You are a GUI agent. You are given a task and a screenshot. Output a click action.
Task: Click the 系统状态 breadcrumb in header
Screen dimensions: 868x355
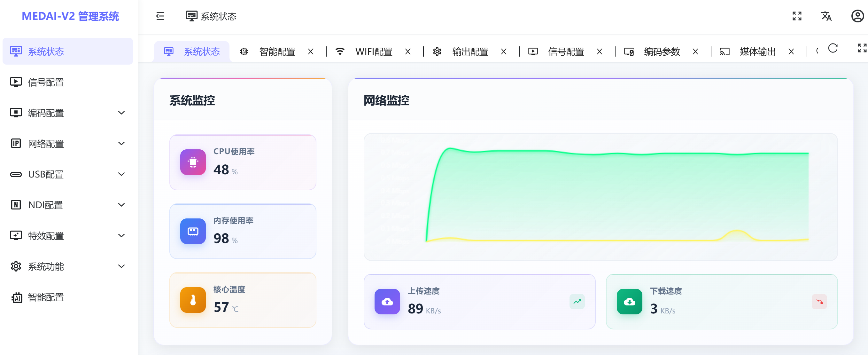coord(211,16)
